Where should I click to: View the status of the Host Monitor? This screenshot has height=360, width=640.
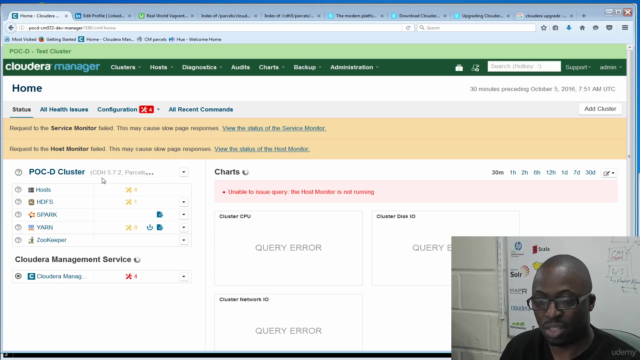[x=262, y=149]
